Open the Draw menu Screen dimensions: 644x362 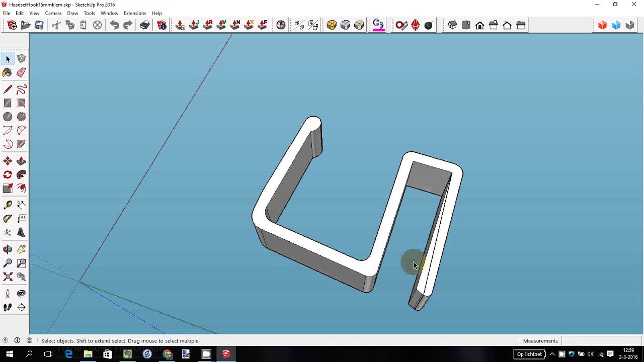click(72, 13)
